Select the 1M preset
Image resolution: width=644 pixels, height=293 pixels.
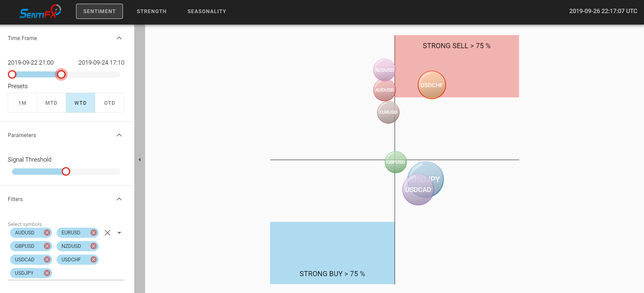(23, 103)
